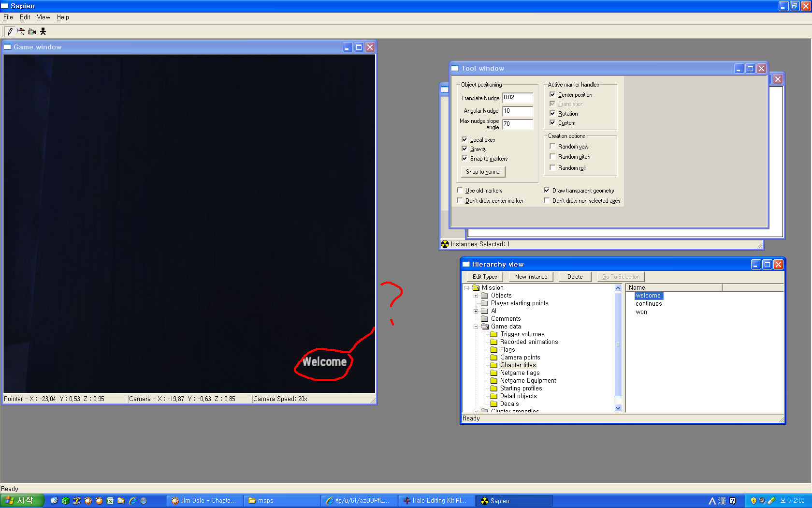Open the File menu
812x508 pixels.
click(8, 17)
